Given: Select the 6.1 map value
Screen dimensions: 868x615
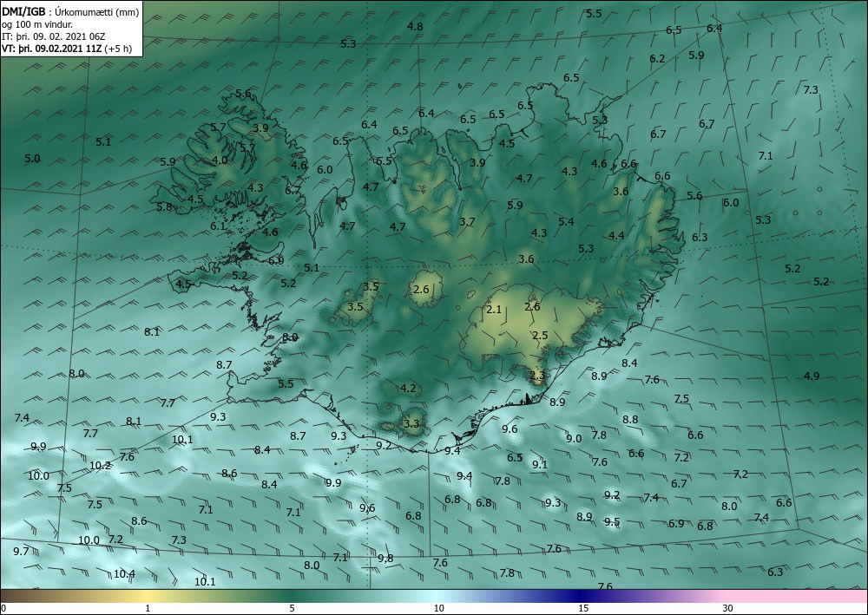Looking at the screenshot, I should pos(218,226).
